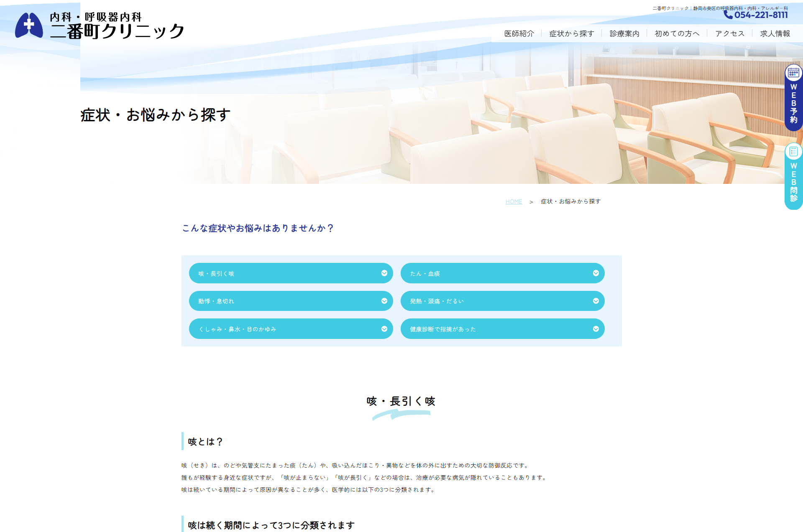The image size is (803, 532).
Task: Go to 初めての方へ menu item
Action: tap(677, 33)
